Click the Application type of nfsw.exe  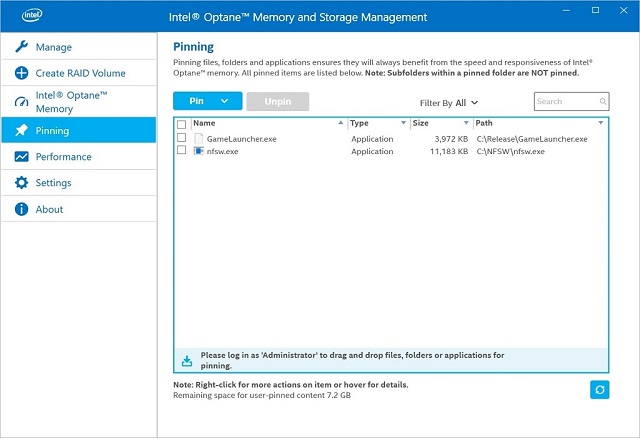(372, 151)
